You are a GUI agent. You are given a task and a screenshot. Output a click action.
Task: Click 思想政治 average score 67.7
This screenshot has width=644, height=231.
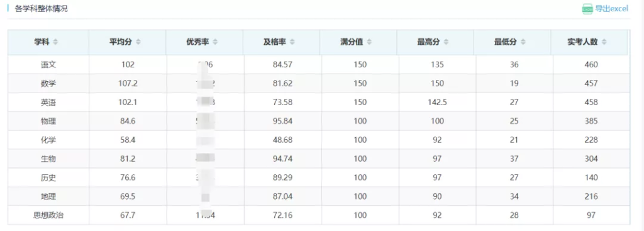pyautogui.click(x=128, y=215)
